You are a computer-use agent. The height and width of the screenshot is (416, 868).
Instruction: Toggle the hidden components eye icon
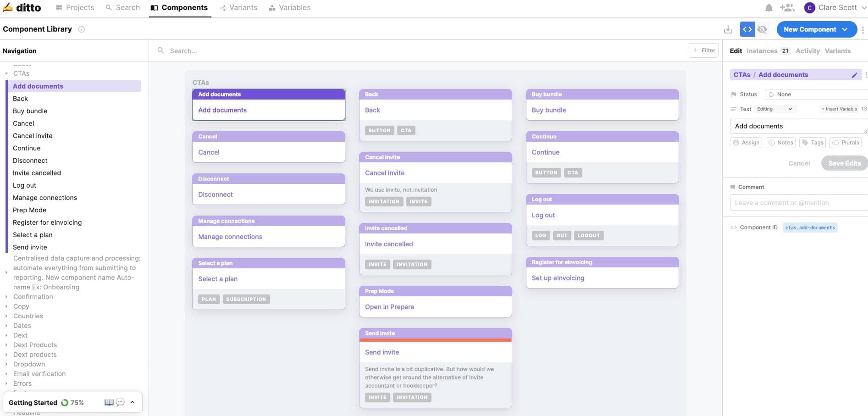pyautogui.click(x=762, y=29)
